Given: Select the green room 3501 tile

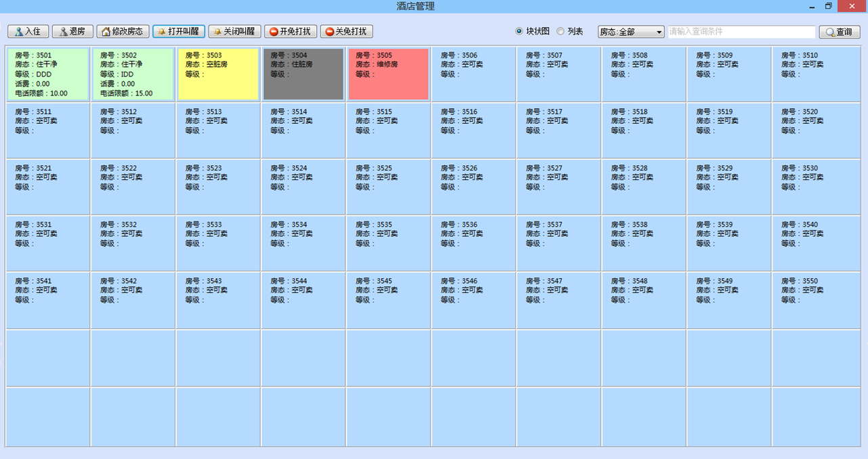Looking at the screenshot, I should point(48,74).
